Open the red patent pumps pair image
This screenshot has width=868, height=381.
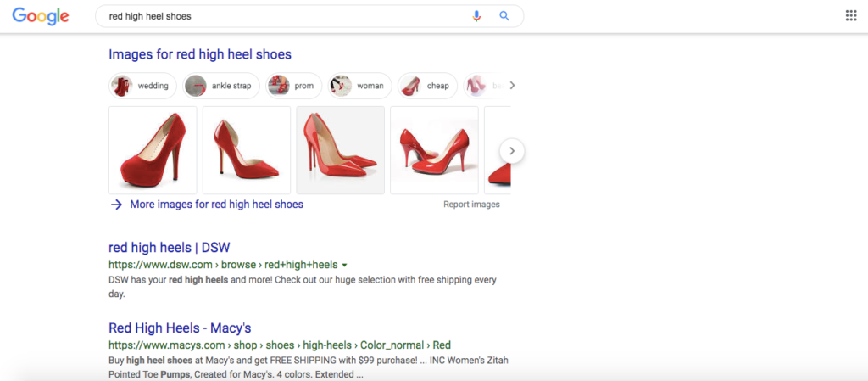coord(434,150)
